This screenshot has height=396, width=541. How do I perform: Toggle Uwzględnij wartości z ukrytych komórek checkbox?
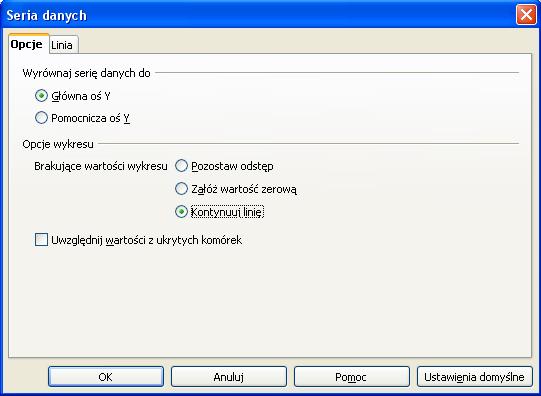(41, 240)
